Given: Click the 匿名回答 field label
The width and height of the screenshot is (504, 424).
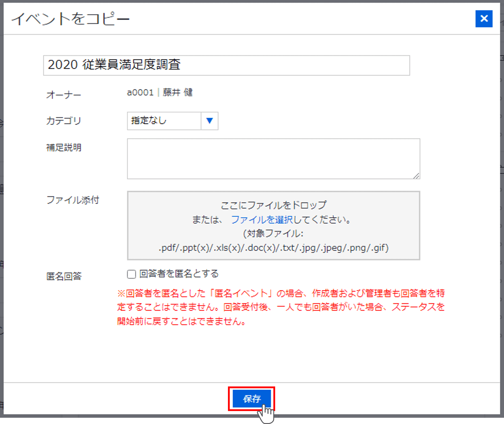Looking at the screenshot, I should [x=64, y=276].
